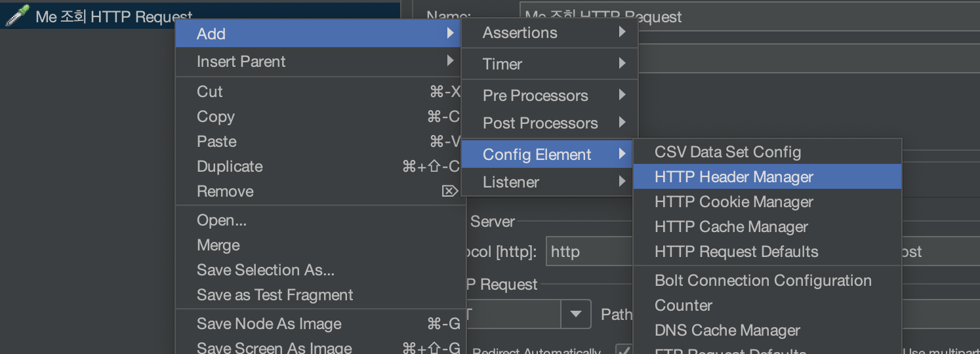Select HTTP Request Defaults config element
This screenshot has width=980, height=354.
[736, 252]
